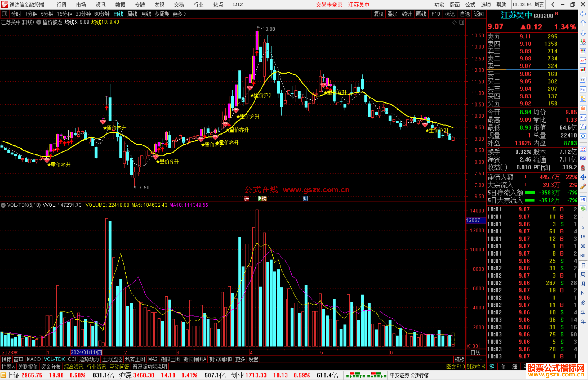Screen dimensions: 588x380
Task: Click the 返回 button
Action: pyautogui.click(x=479, y=14)
